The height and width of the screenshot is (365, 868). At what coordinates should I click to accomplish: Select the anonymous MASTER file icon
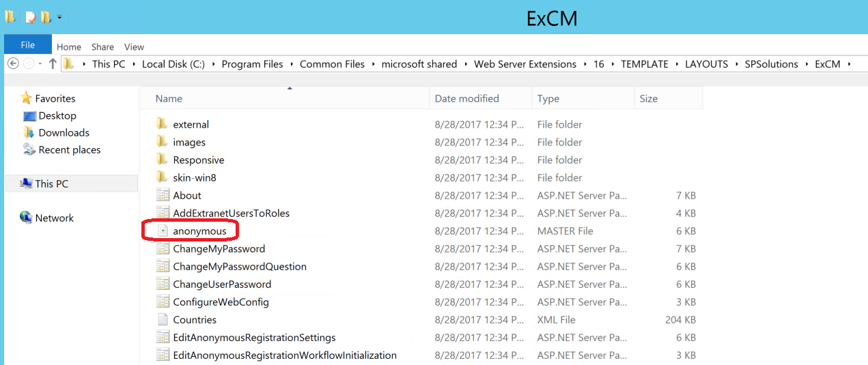(163, 231)
